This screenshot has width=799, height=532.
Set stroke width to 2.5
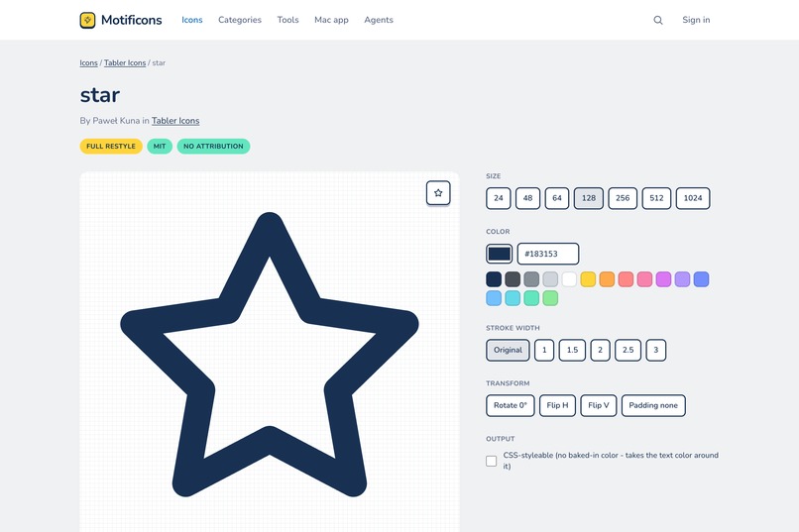click(x=628, y=351)
